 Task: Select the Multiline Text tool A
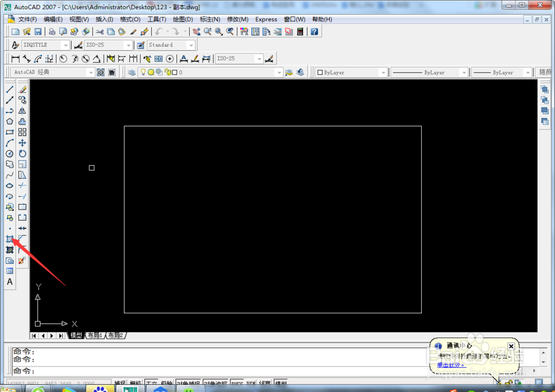pos(9,282)
